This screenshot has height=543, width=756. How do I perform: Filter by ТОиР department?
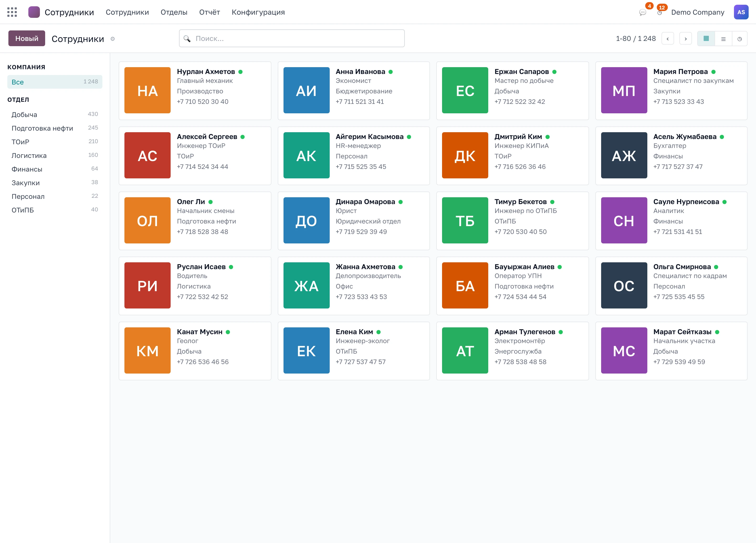point(55,142)
